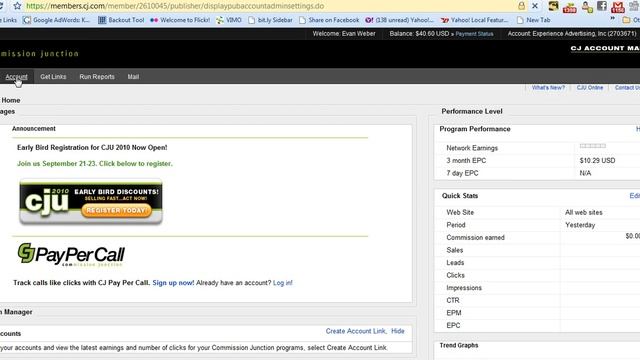The height and width of the screenshot is (360, 640).
Task: Click the Hide link in accounts section
Action: pos(398,331)
